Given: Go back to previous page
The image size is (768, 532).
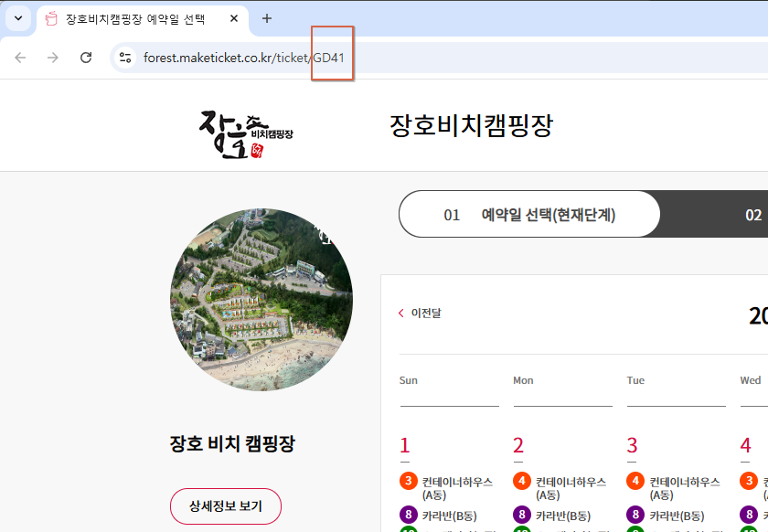Looking at the screenshot, I should click(x=20, y=58).
